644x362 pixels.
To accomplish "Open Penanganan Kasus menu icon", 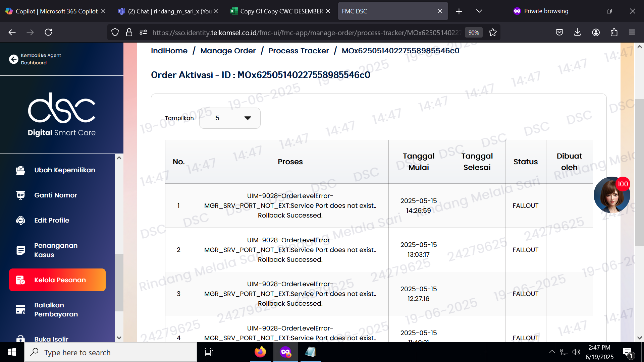I will coord(20,250).
